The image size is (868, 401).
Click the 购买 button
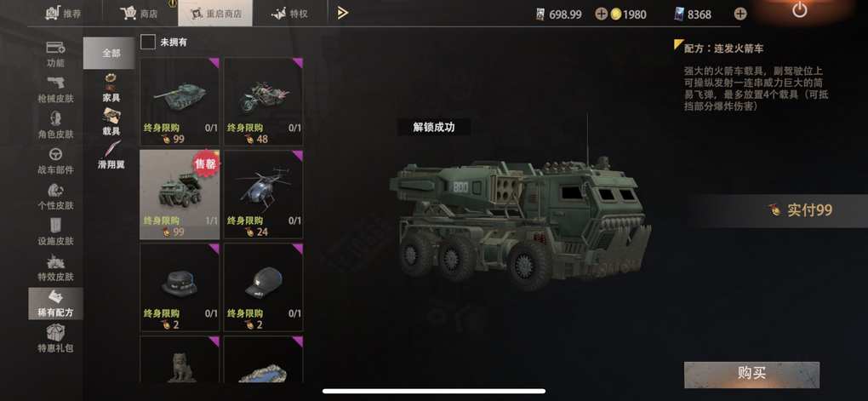click(751, 375)
